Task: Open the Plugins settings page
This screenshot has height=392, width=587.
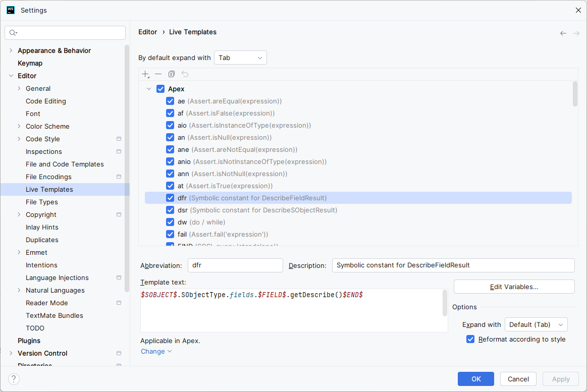Action: pyautogui.click(x=29, y=341)
